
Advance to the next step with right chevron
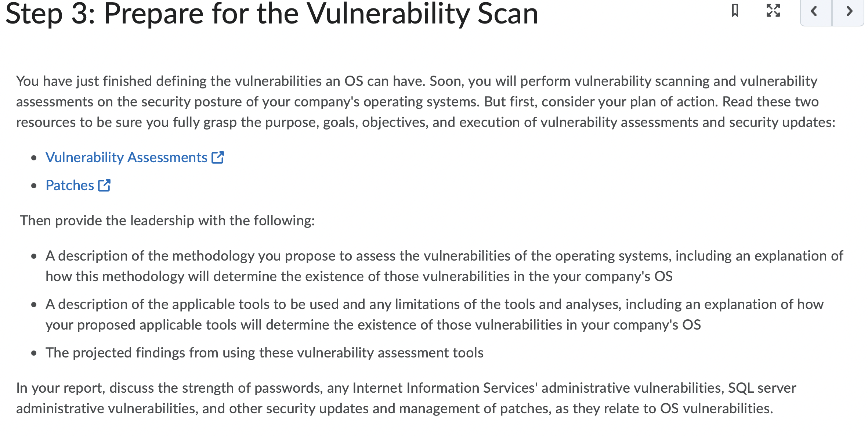click(848, 12)
